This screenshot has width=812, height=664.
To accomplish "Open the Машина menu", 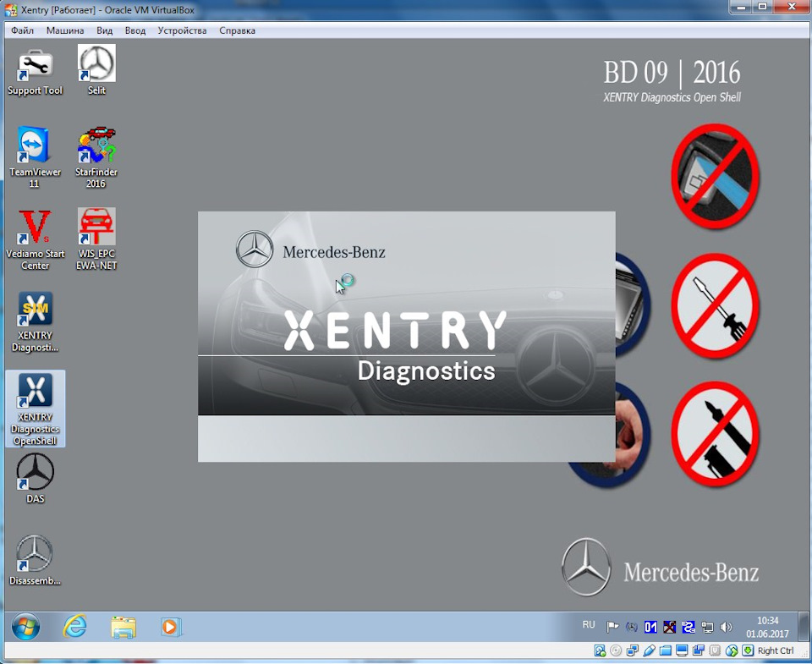I will click(x=65, y=30).
